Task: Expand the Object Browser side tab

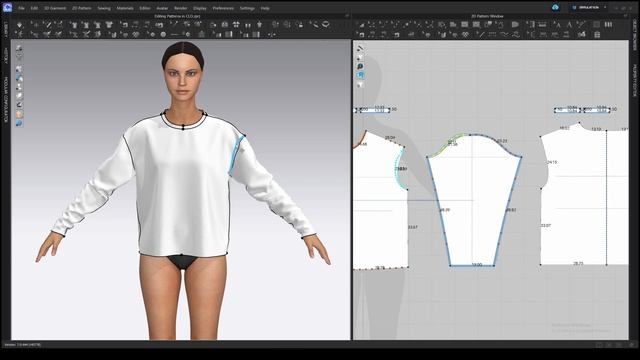Action: (x=635, y=35)
